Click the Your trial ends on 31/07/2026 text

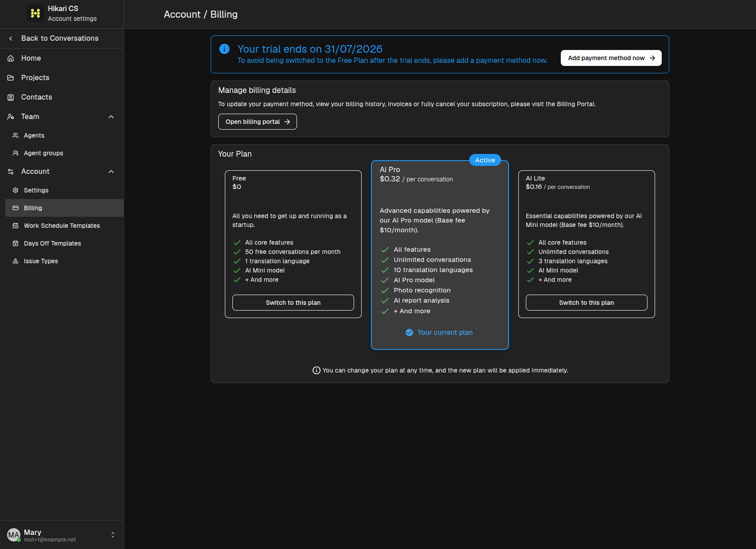click(310, 49)
